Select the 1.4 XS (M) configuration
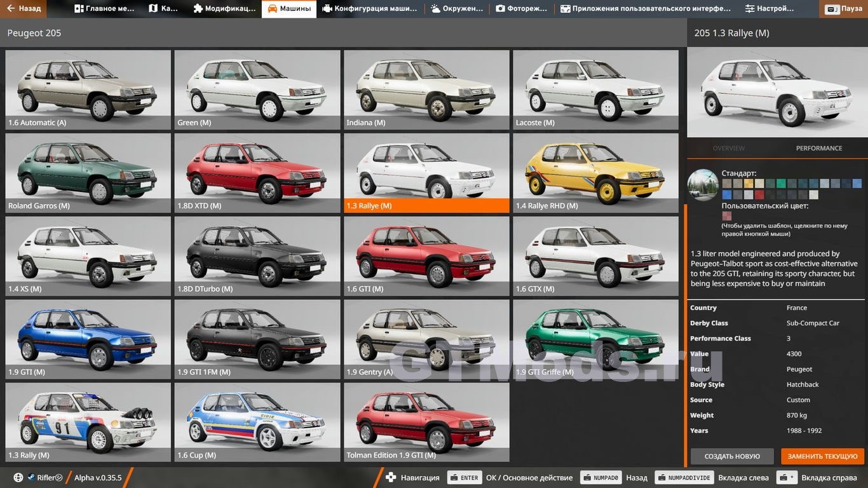This screenshot has width=868, height=488. (88, 256)
